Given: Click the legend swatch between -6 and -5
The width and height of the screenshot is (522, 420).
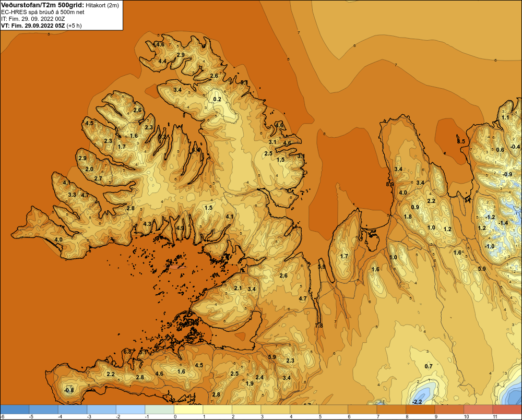Looking at the screenshot, I should tap(15, 410).
